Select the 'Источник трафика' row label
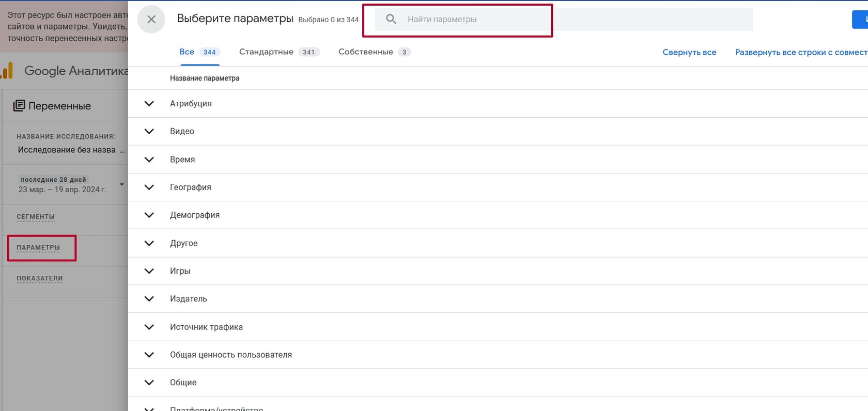 click(x=206, y=327)
